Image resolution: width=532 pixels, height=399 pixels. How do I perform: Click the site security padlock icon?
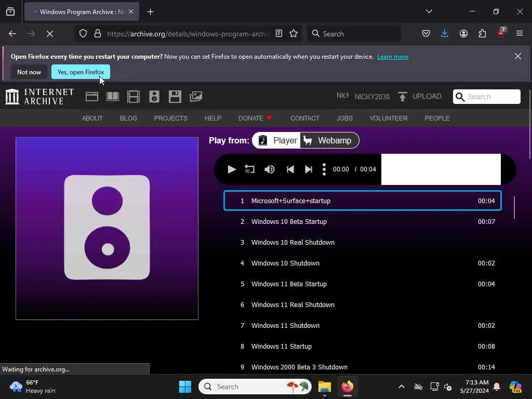coord(98,34)
